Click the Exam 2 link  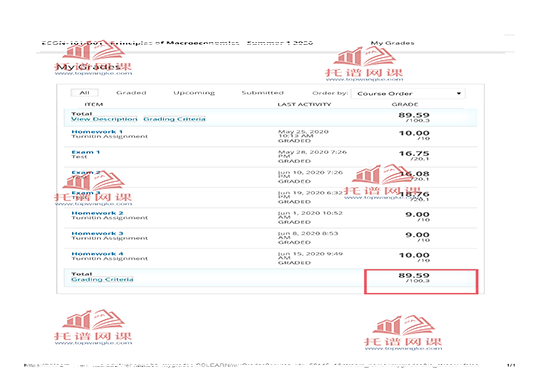[86, 172]
